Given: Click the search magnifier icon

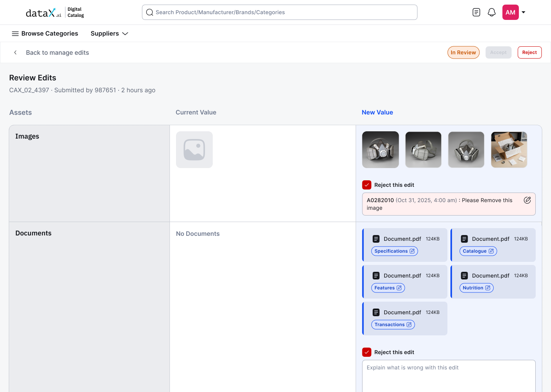Looking at the screenshot, I should tap(150, 12).
